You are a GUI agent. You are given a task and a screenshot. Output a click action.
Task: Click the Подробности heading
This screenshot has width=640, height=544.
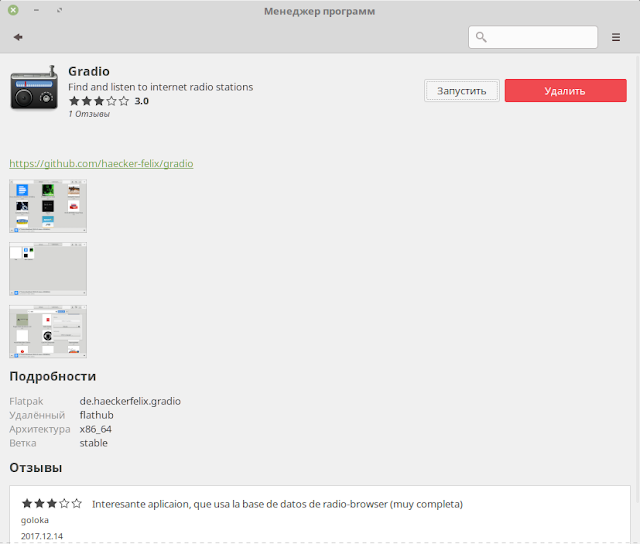[53, 376]
